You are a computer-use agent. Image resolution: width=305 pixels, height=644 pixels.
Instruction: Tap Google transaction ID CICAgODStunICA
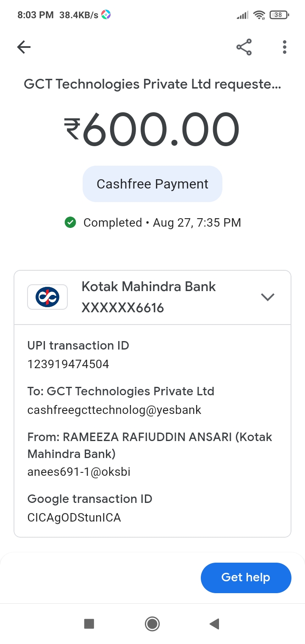pyautogui.click(x=74, y=517)
